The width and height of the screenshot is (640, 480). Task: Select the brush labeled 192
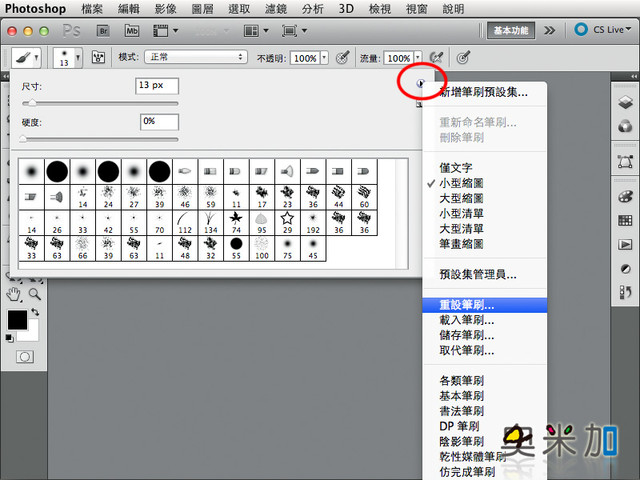pyautogui.click(x=313, y=223)
